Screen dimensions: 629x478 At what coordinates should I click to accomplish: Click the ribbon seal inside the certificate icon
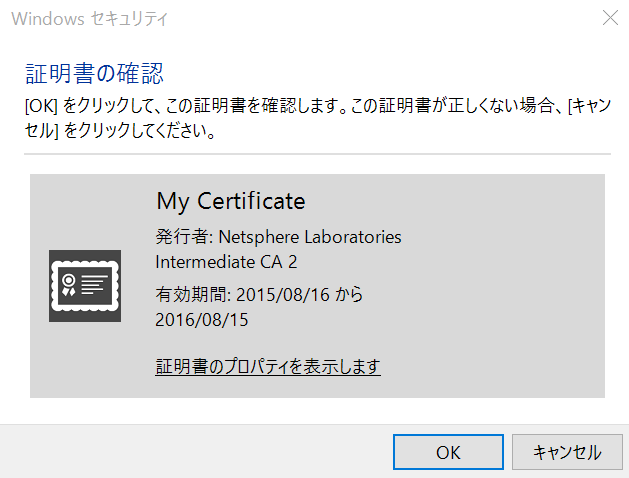[69, 285]
